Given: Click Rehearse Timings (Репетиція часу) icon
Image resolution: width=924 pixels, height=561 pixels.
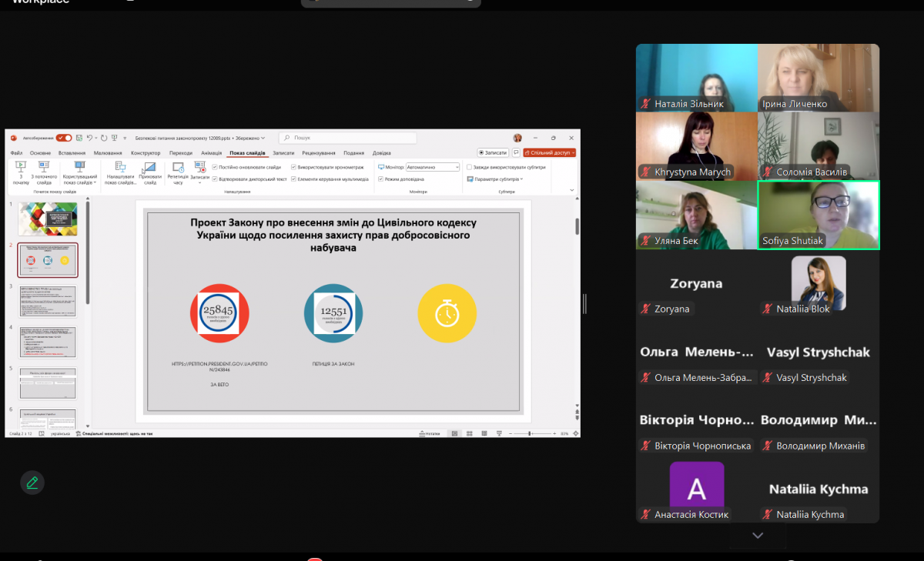Looking at the screenshot, I should click(178, 167).
